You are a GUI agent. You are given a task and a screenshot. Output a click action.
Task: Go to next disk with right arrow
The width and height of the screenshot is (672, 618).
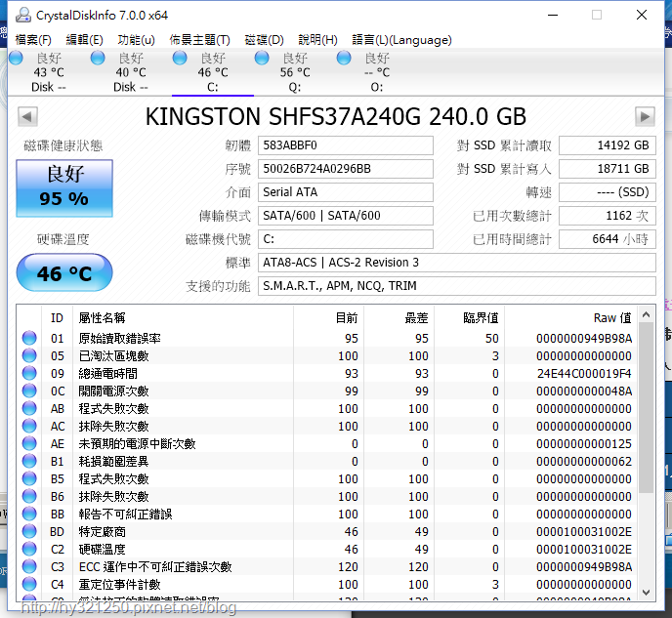pos(645,116)
